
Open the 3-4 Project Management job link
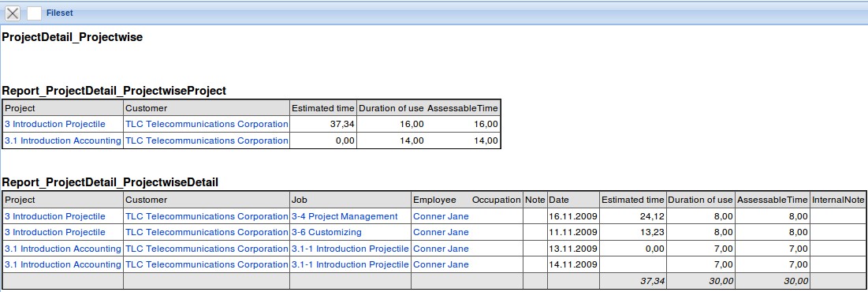(345, 216)
